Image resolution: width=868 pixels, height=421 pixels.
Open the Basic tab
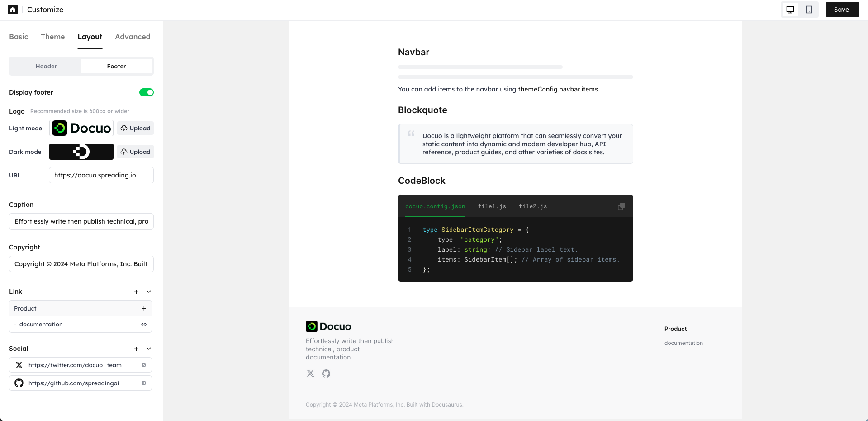19,37
